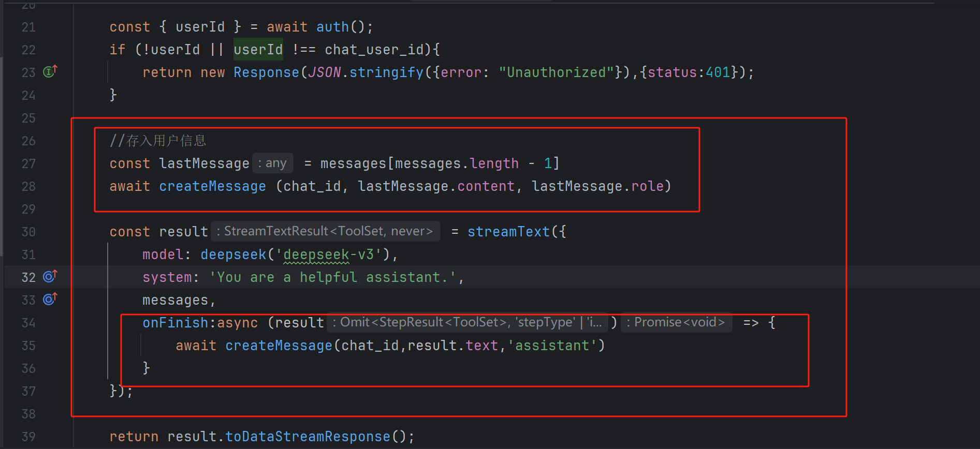Click the auth() function call on line 21
980x449 pixels.
coord(333,27)
